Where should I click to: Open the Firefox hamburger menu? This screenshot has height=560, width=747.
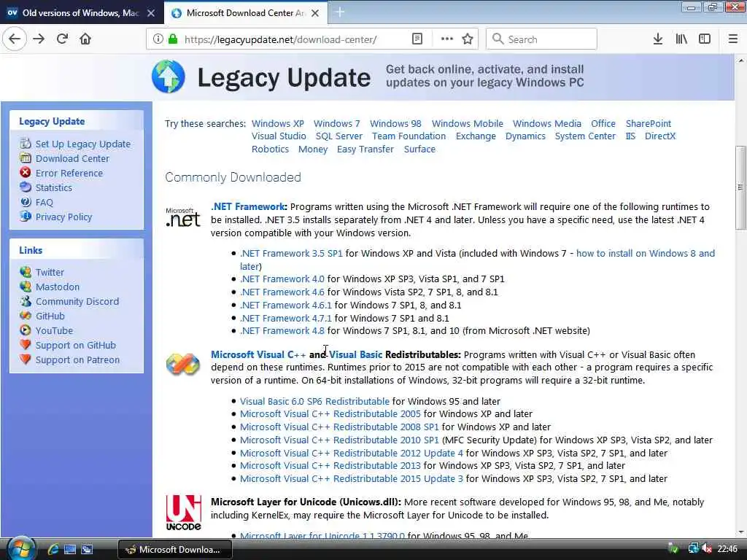733,39
